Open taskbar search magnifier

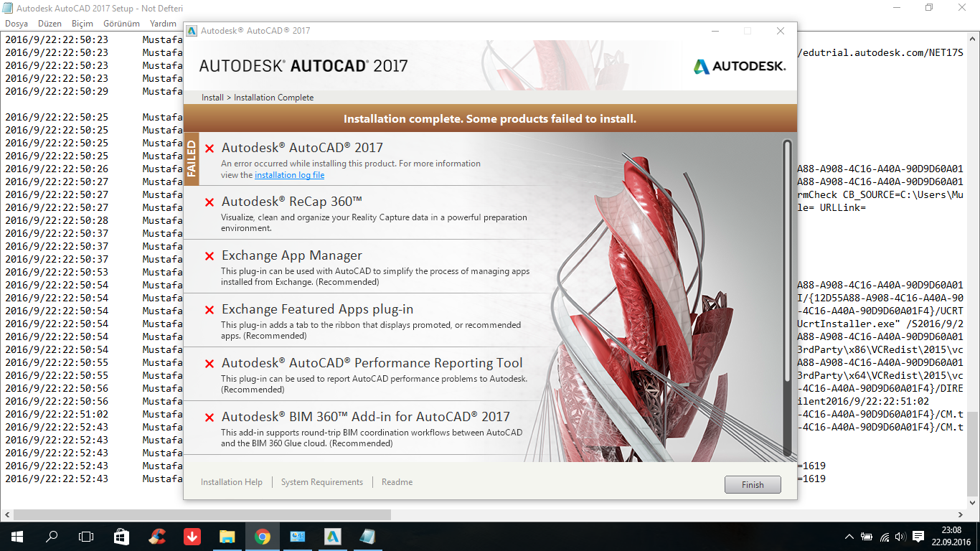click(52, 537)
